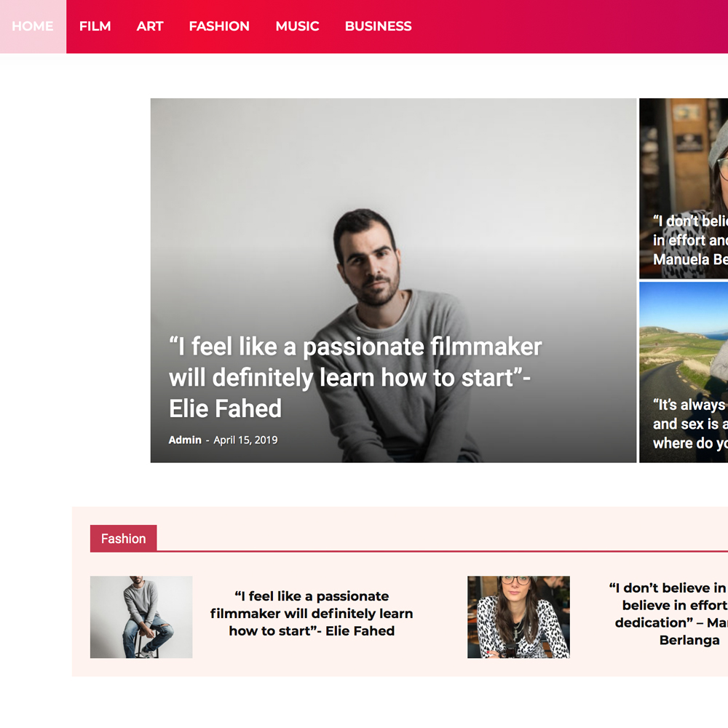
Task: Go to the FILM section
Action: 95,26
